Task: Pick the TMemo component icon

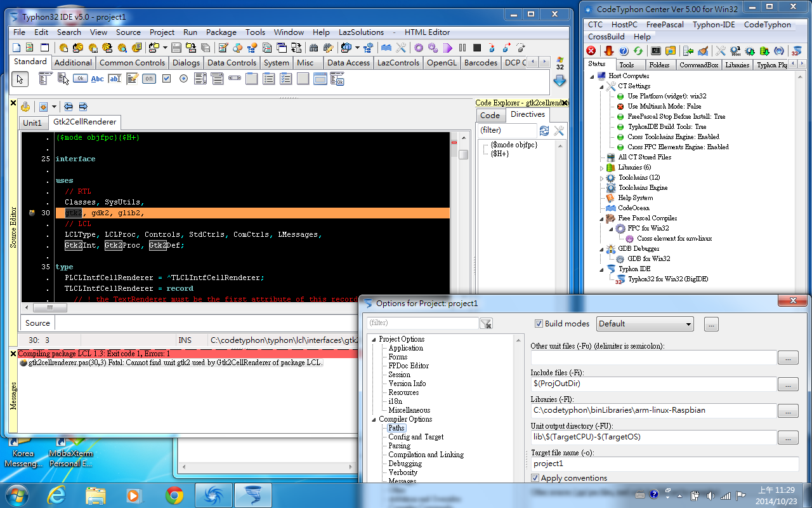Action: [132, 79]
